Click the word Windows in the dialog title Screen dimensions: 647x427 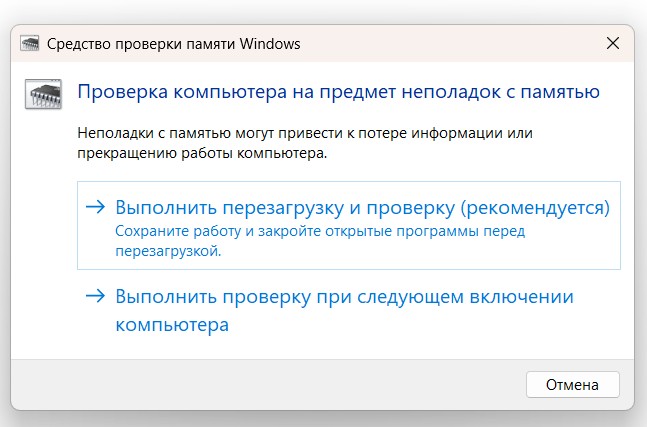click(270, 44)
